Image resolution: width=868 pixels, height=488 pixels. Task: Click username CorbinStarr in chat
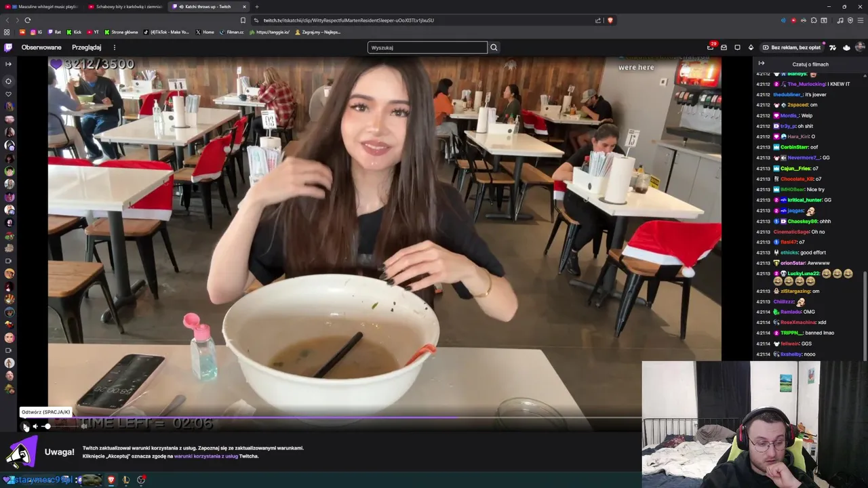tap(795, 147)
